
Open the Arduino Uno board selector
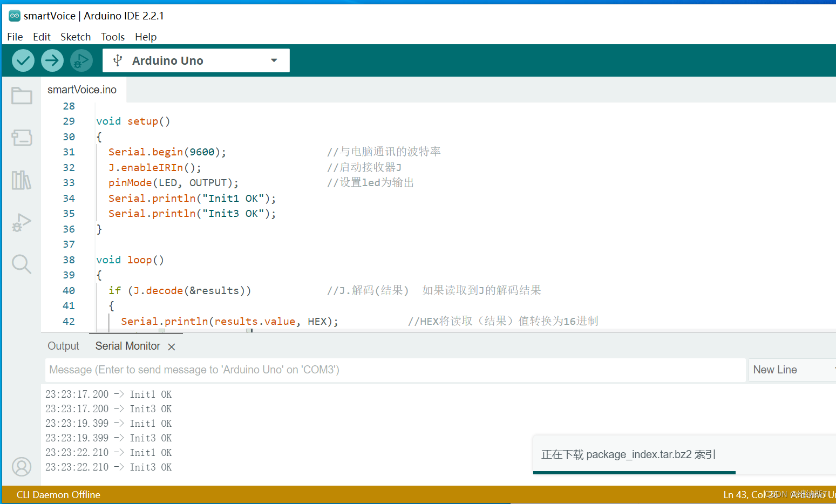click(x=196, y=60)
